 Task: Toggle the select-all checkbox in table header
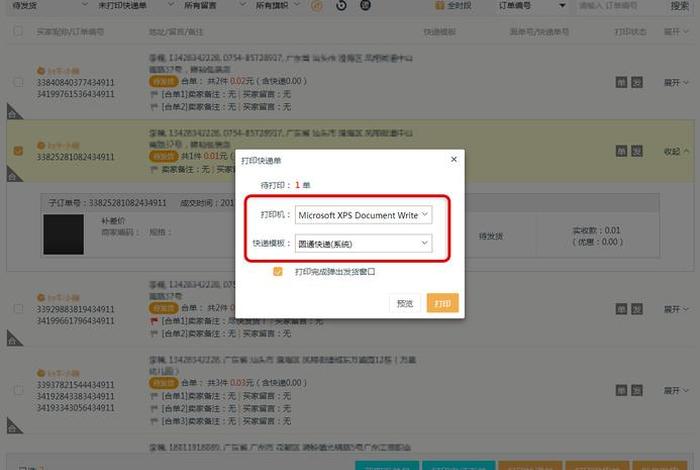[18, 31]
